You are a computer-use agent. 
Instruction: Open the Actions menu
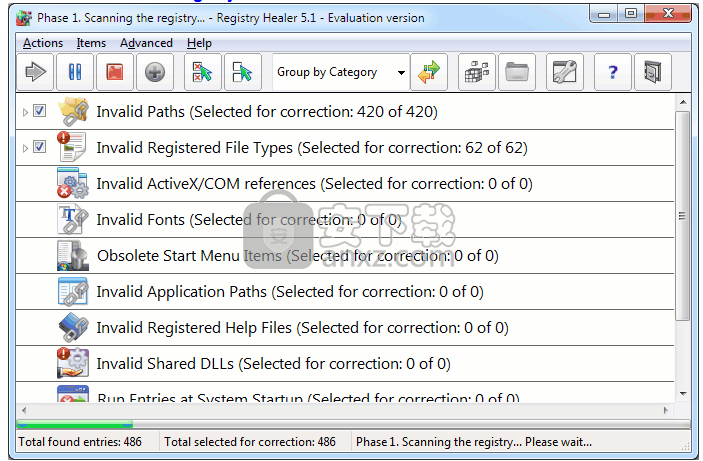click(43, 43)
